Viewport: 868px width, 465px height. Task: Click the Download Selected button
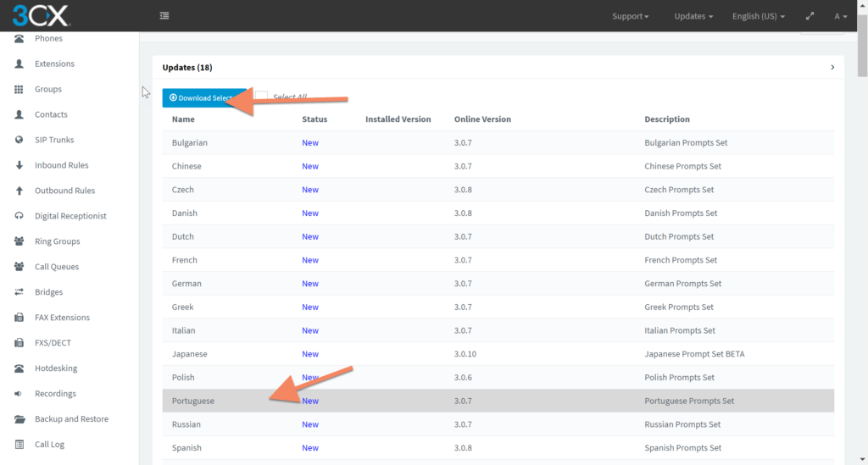point(205,98)
